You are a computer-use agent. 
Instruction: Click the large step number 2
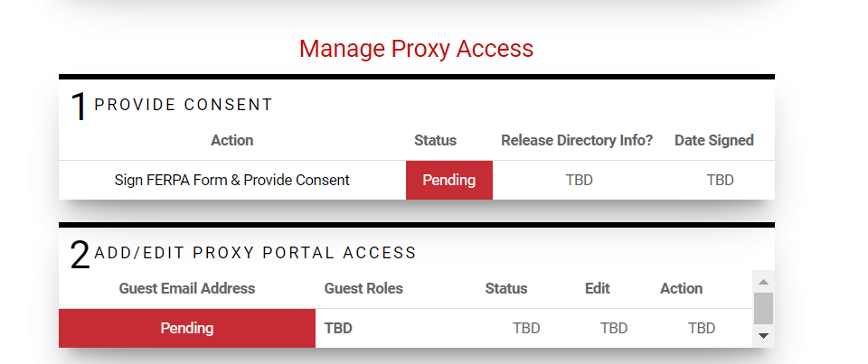80,256
